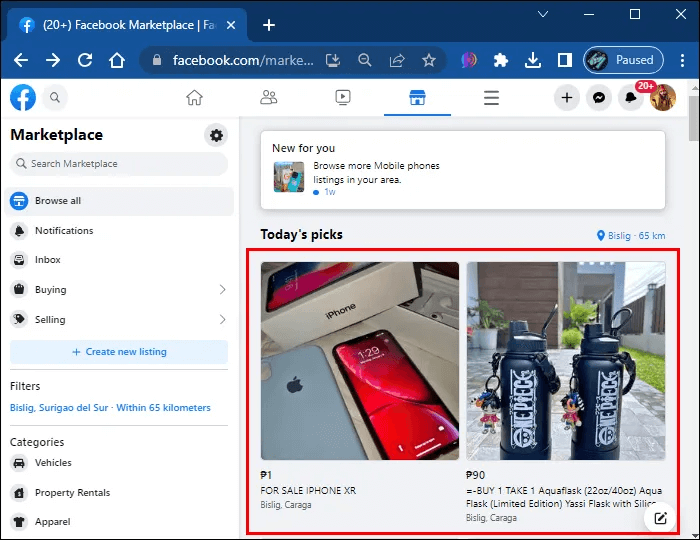Open the Aquaflask bottles listing photo
Screen dimensions: 700x540
click(566, 361)
